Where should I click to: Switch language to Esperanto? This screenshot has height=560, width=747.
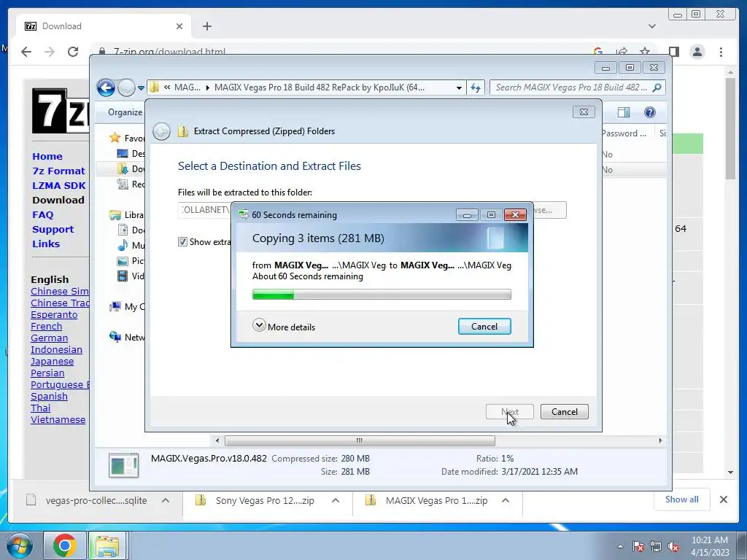54,315
